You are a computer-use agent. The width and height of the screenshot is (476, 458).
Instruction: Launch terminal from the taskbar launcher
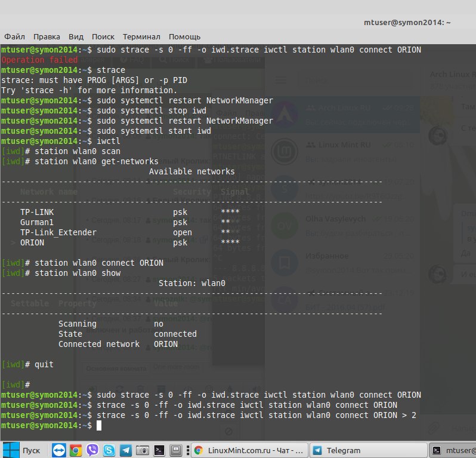159,450
